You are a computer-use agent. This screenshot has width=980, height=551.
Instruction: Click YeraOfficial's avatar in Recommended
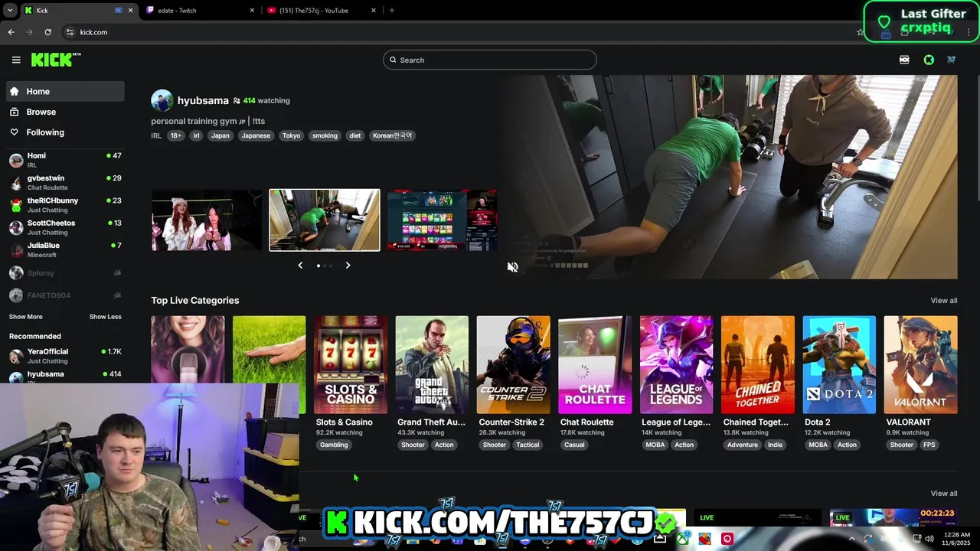click(x=16, y=356)
